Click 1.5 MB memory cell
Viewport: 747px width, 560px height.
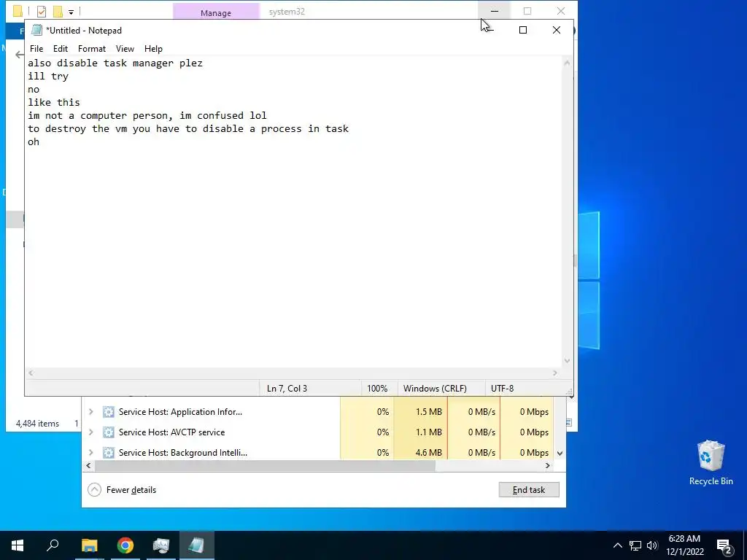click(421, 411)
